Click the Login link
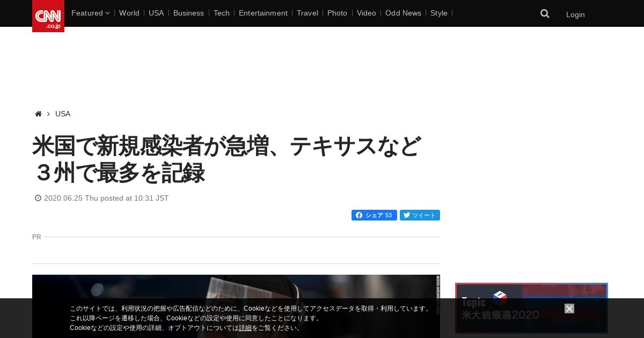644x338 pixels. pyautogui.click(x=575, y=14)
